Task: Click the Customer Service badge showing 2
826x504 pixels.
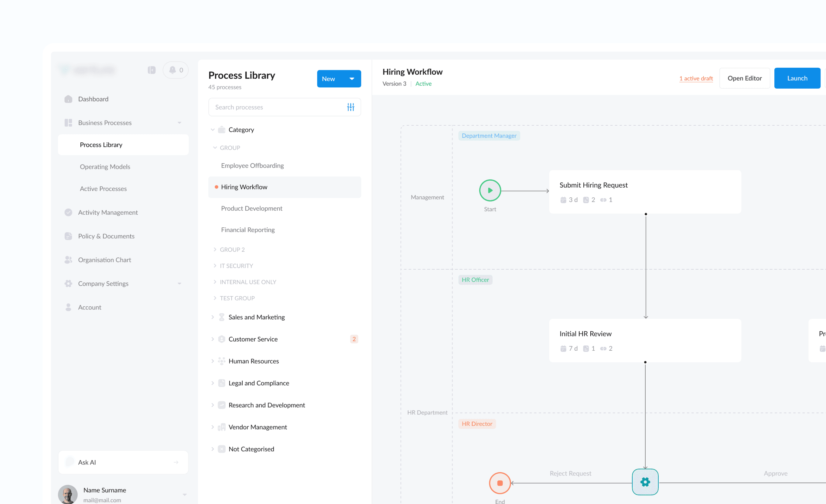Action: pyautogui.click(x=354, y=339)
